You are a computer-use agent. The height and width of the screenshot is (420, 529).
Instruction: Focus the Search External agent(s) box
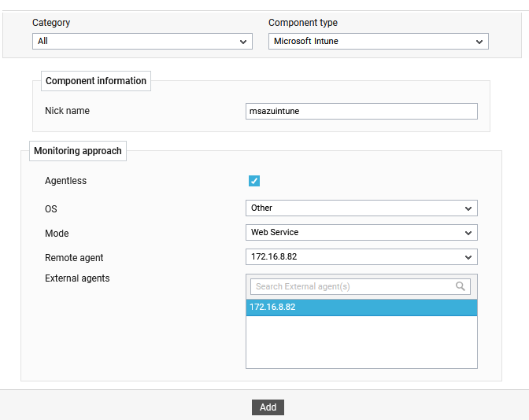pos(353,287)
